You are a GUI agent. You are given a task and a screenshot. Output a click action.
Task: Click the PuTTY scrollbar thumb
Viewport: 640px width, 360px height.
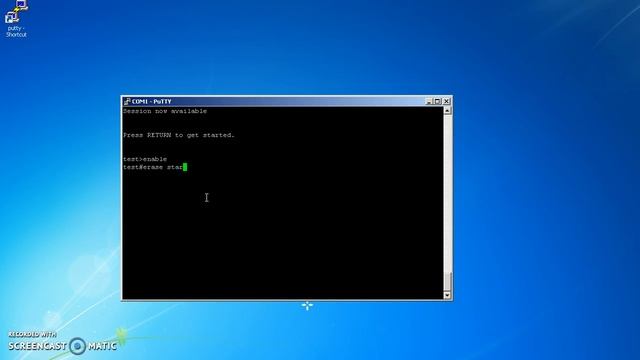447,281
